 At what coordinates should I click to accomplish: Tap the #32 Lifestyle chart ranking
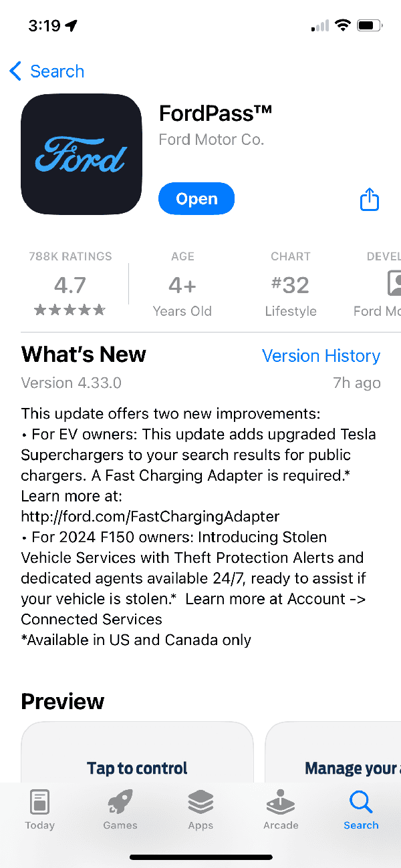pyautogui.click(x=291, y=285)
